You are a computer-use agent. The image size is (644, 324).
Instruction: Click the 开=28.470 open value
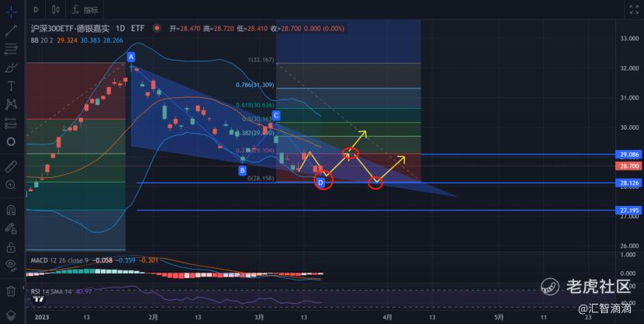185,29
